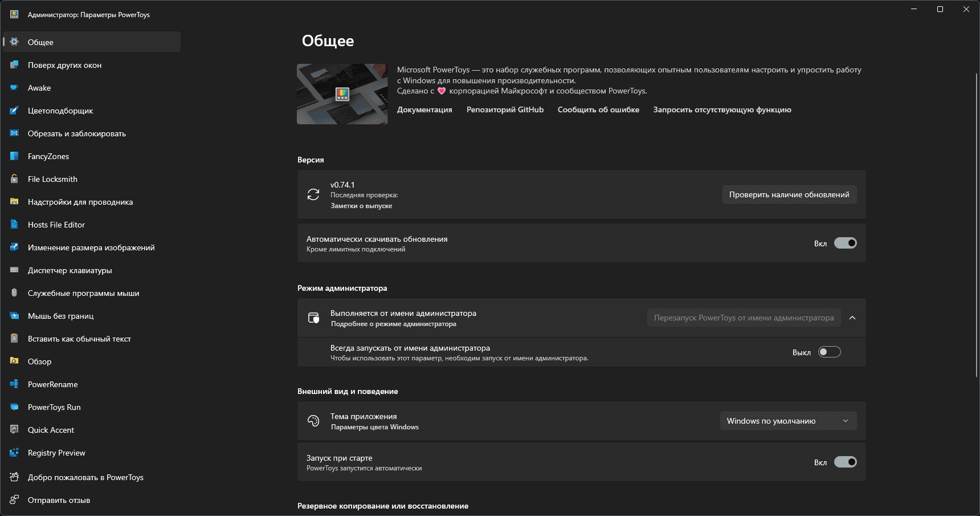
Task: Select Quick Accent in the sidebar
Action: pyautogui.click(x=92, y=429)
